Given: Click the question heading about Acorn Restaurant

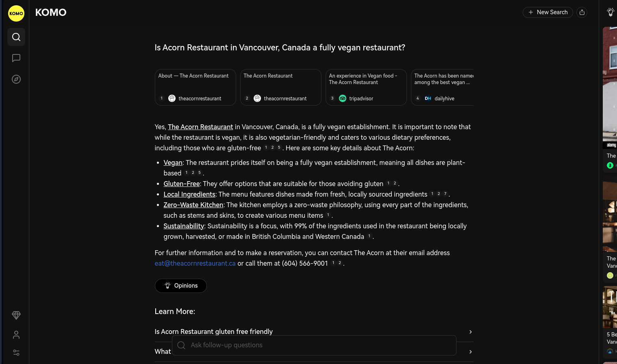Looking at the screenshot, I should coord(280,48).
